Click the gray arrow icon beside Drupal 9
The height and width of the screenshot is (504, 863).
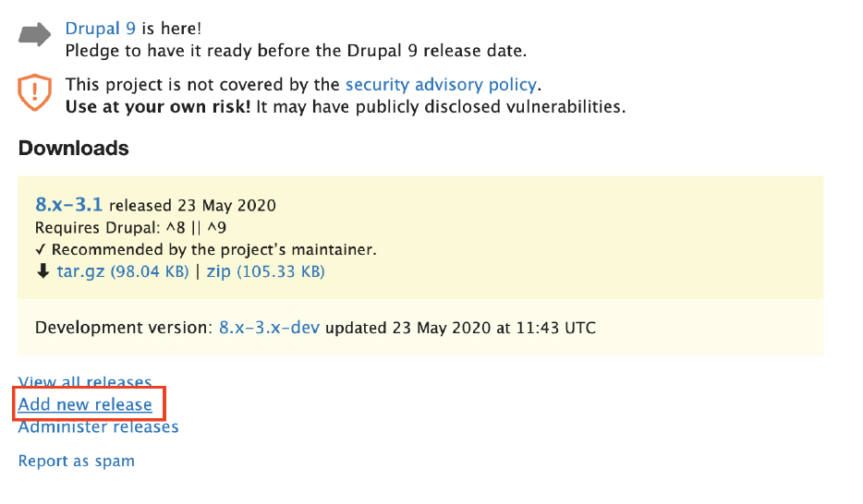pyautogui.click(x=35, y=35)
